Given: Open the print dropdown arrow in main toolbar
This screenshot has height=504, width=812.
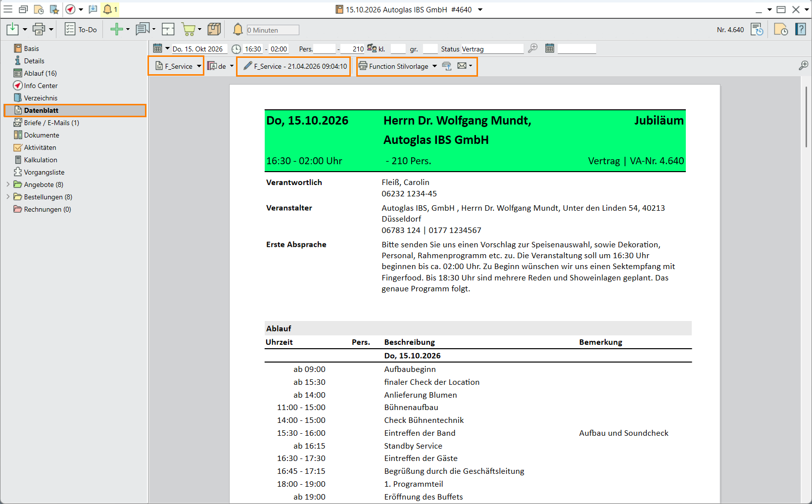Looking at the screenshot, I should click(x=51, y=30).
